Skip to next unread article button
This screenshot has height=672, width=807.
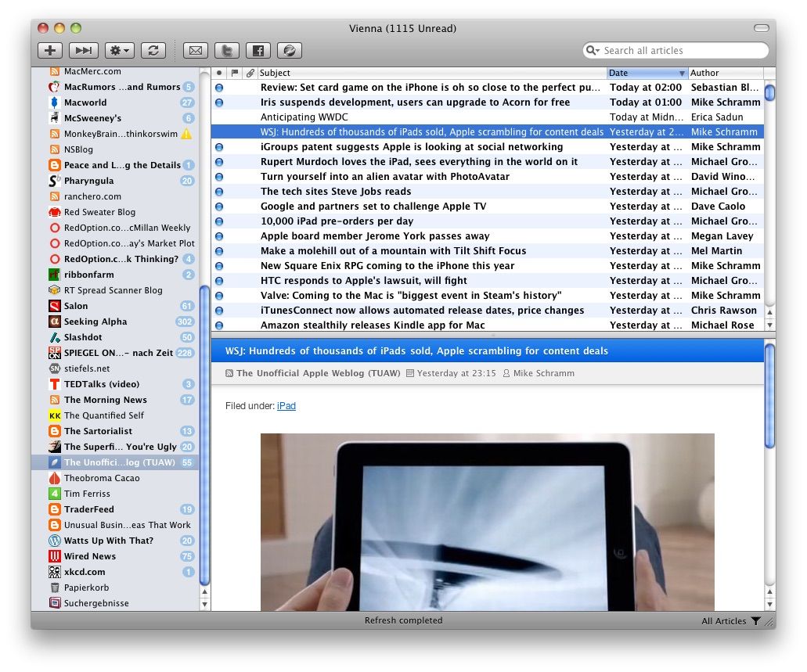tap(84, 50)
